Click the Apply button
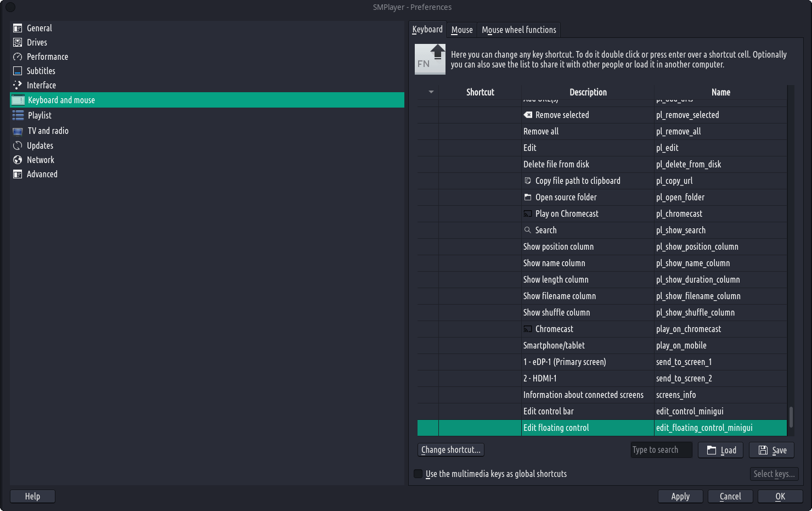Viewport: 812px width, 511px height. click(680, 496)
